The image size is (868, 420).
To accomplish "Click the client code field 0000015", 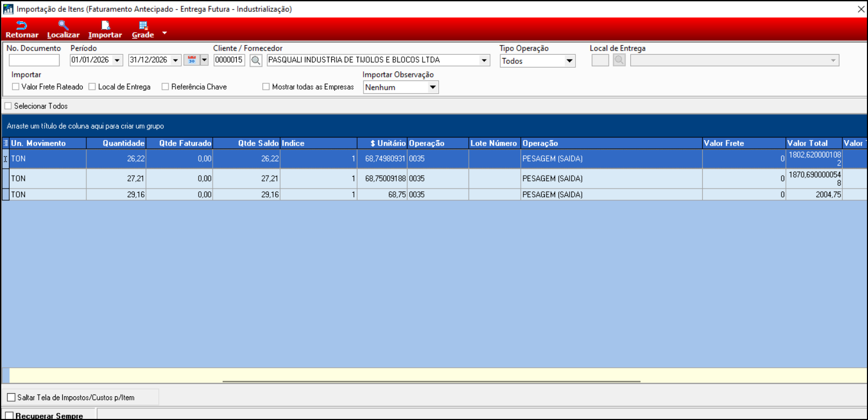I will (229, 60).
